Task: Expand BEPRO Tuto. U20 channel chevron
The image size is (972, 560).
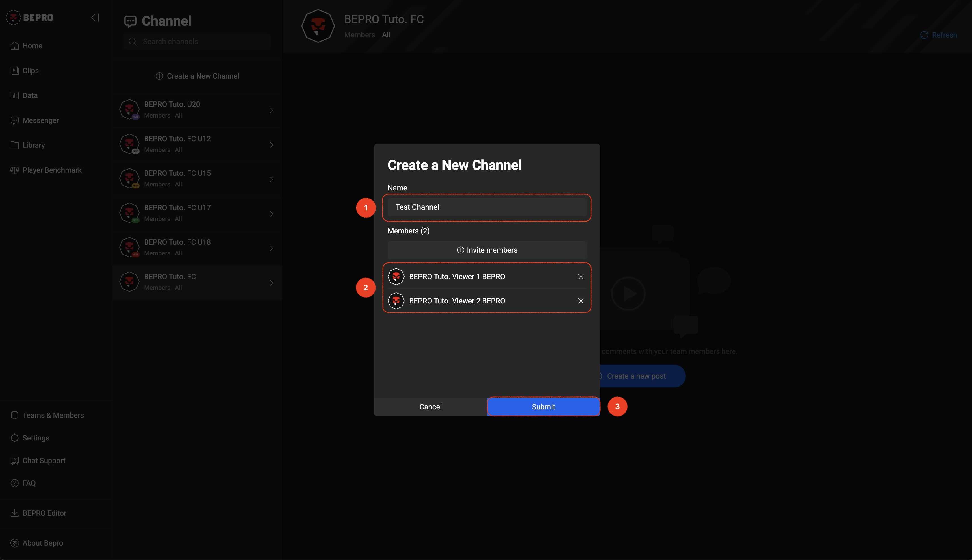Action: 271,110
